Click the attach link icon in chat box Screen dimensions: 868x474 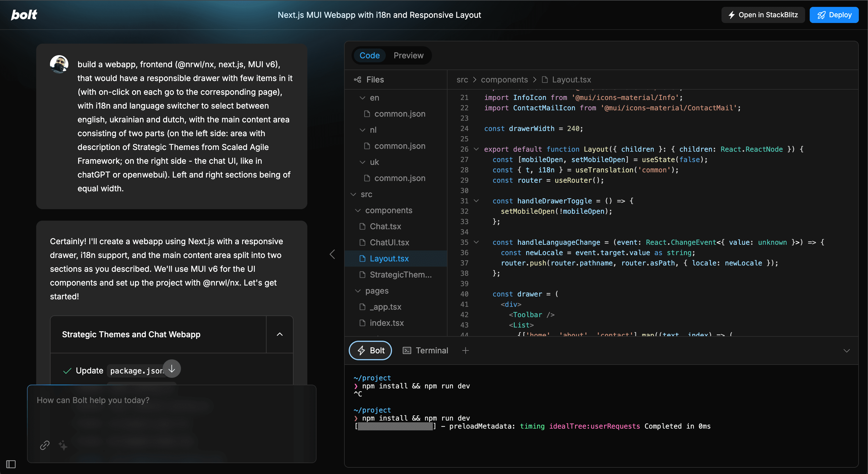tap(45, 445)
